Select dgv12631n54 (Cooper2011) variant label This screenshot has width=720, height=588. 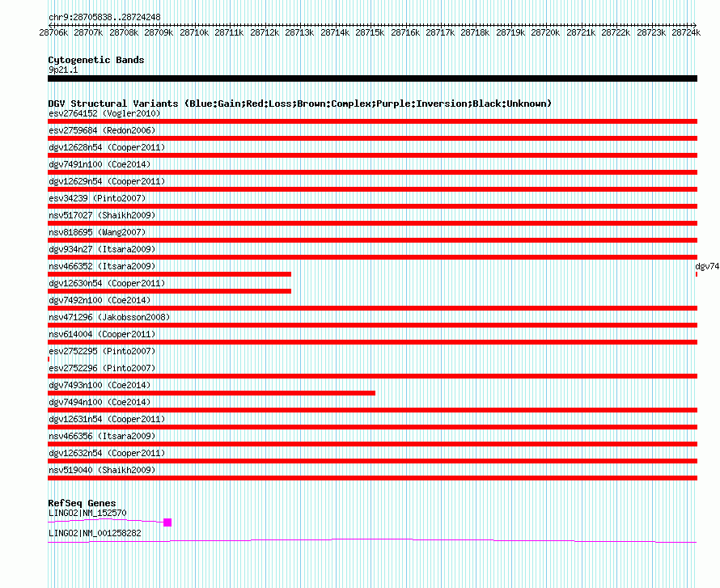tap(107, 419)
